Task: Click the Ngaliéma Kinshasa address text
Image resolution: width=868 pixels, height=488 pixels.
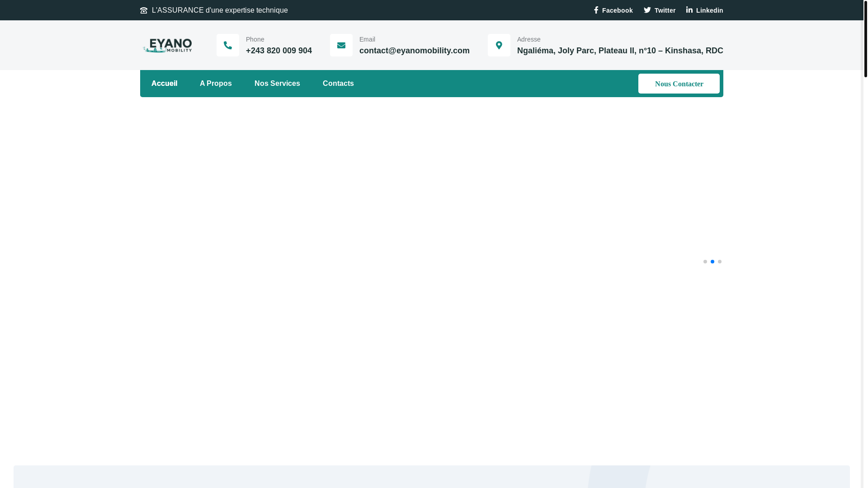Action: [620, 51]
